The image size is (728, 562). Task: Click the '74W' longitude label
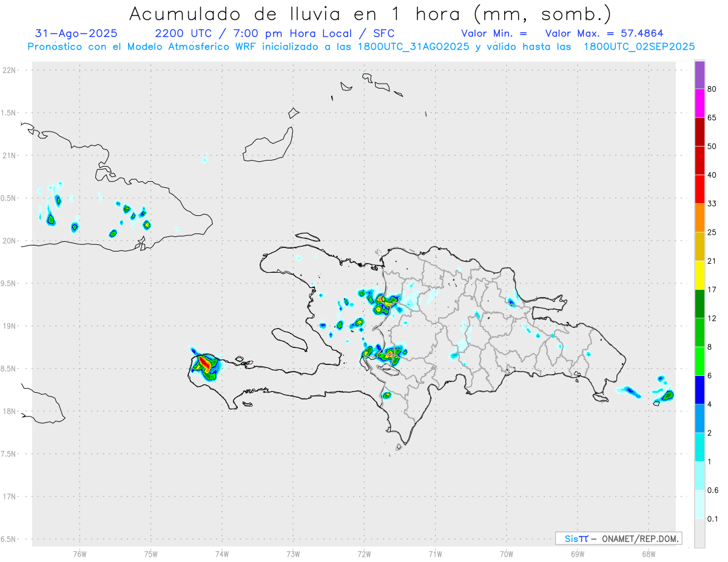coord(222,554)
